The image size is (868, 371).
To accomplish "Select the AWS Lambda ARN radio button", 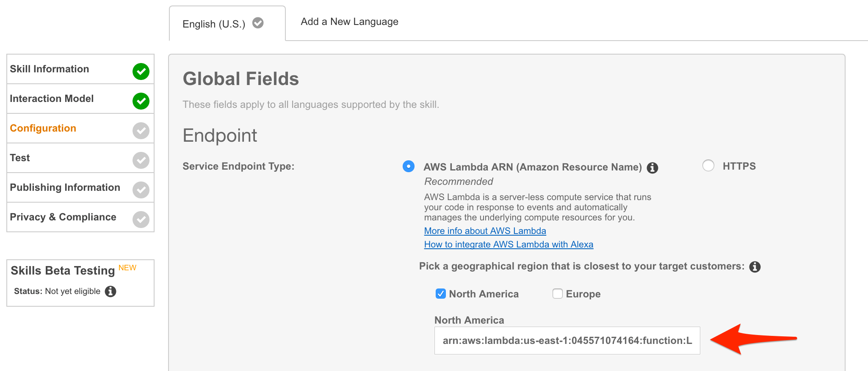I will [408, 166].
